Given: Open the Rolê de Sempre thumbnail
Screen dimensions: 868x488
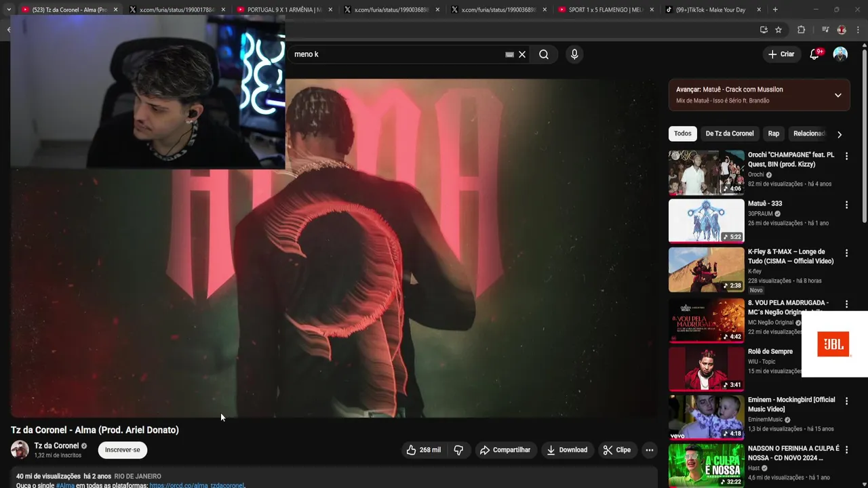Looking at the screenshot, I should pyautogui.click(x=706, y=369).
